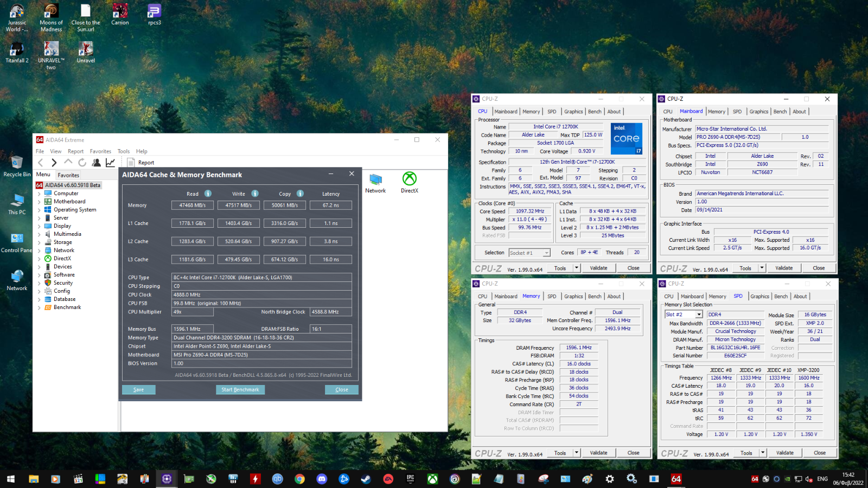Select Bench tab in CPU-Z CPU window

tap(595, 112)
